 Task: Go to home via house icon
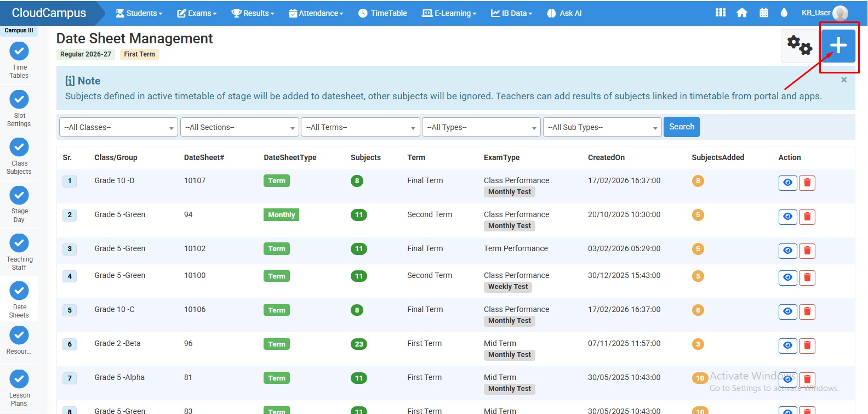coord(742,13)
